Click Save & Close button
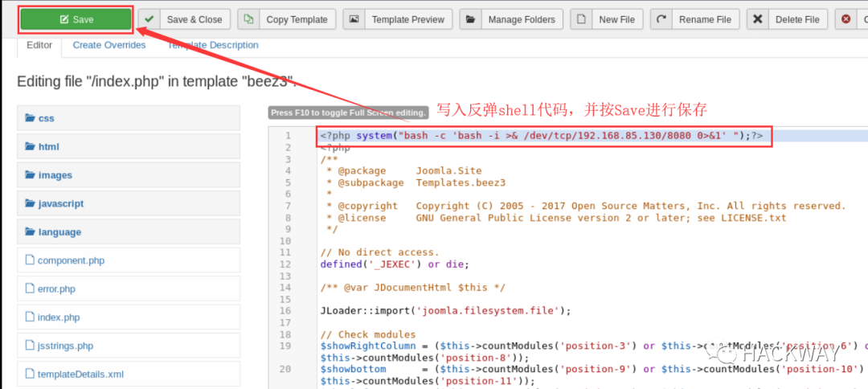This screenshot has height=389, width=868. (186, 19)
